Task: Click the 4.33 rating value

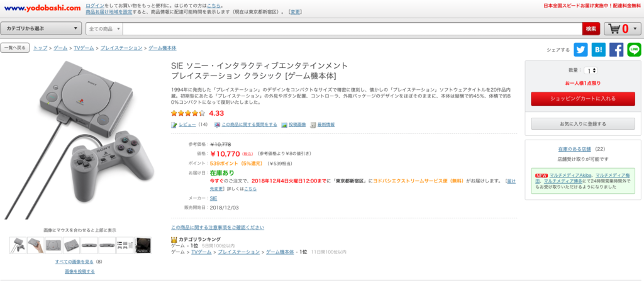Action: tap(216, 113)
